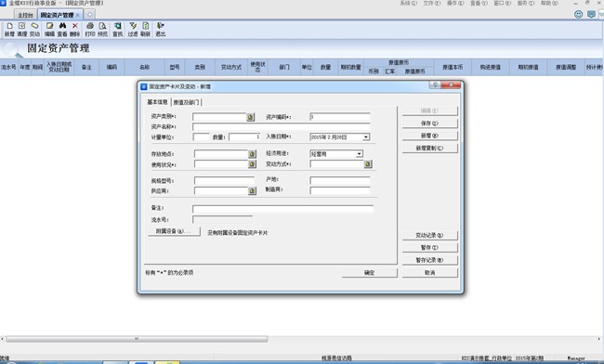Open lookup icon beside 供应商 field
Viewport: 604px width, 364px height.
[252, 191]
